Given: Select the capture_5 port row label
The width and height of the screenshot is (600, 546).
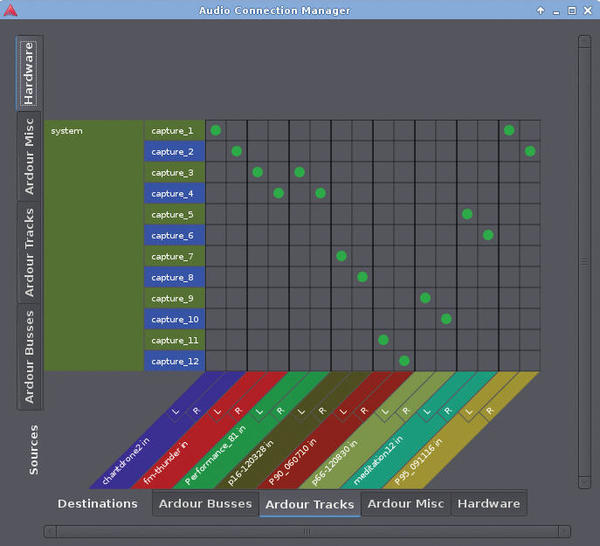Looking at the screenshot, I should coord(174,215).
